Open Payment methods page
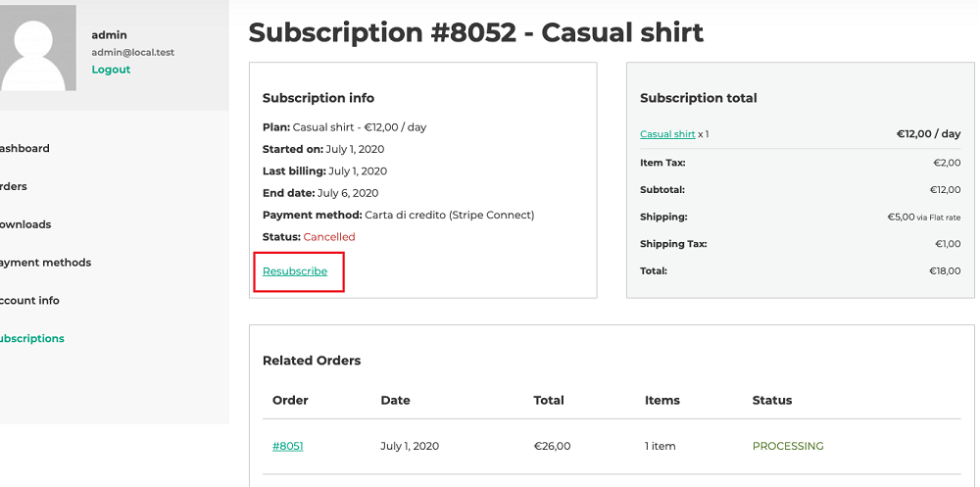This screenshot has height=487, width=980. [45, 263]
